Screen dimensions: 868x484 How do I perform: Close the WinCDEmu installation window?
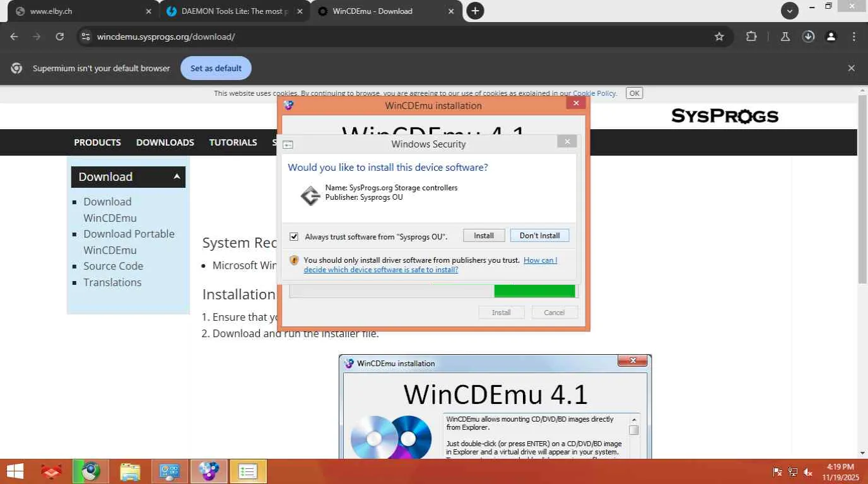point(575,103)
